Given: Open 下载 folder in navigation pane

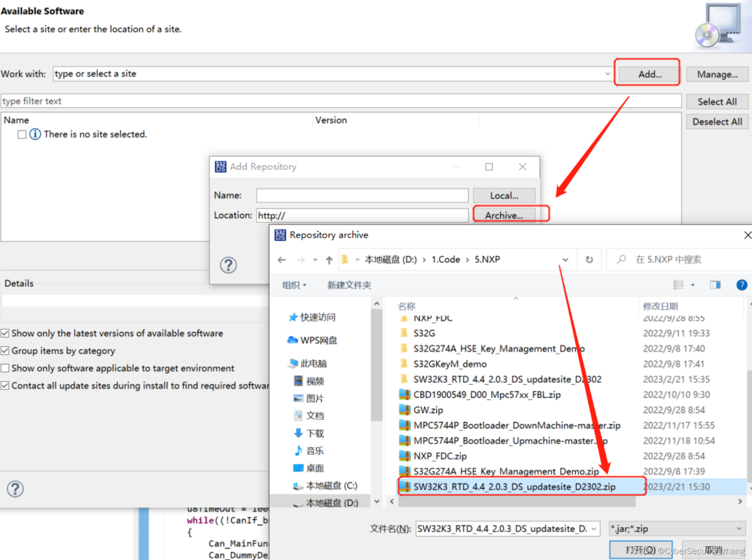Looking at the screenshot, I should (x=309, y=433).
